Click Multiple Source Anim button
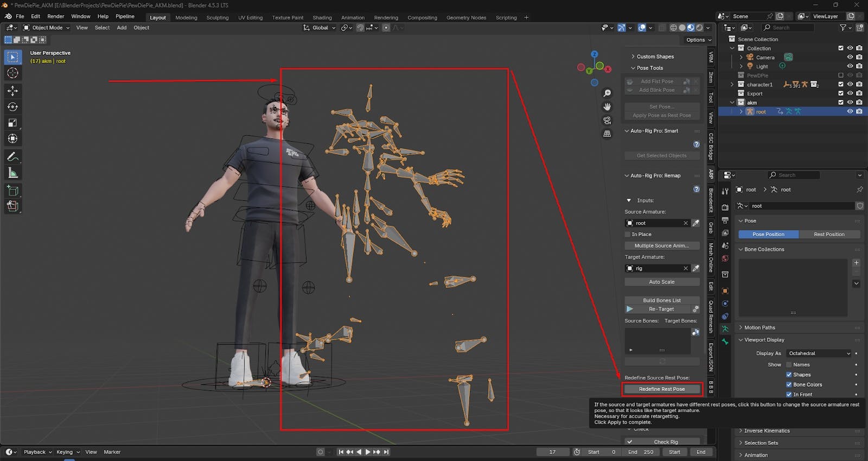The width and height of the screenshot is (868, 461). (662, 245)
